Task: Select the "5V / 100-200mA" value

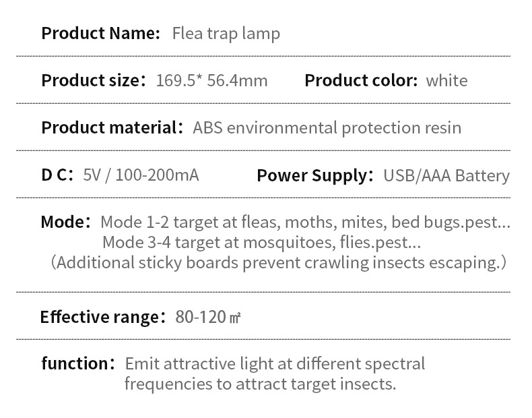Action: click(x=141, y=175)
